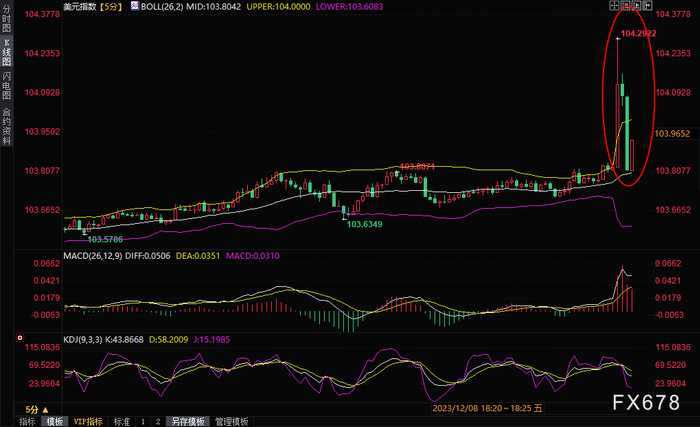
Task: Select template number 1
Action: coord(143,422)
